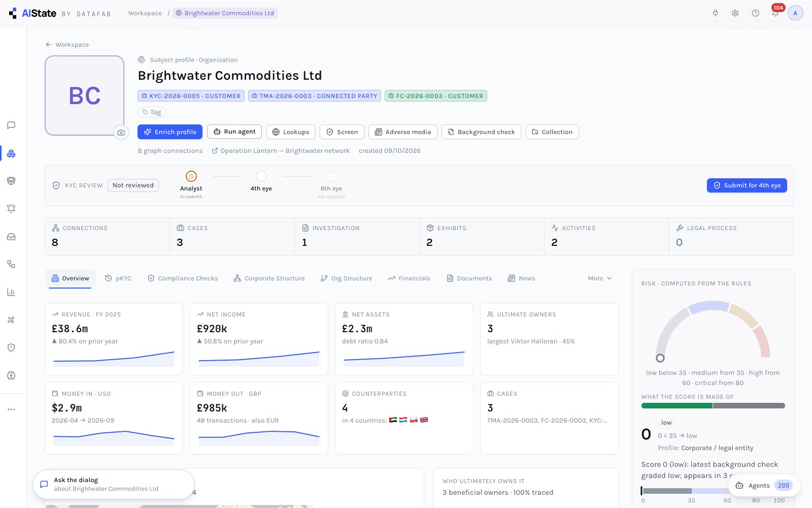Open the graph network sidebar icon
The image size is (812, 508).
point(11,153)
